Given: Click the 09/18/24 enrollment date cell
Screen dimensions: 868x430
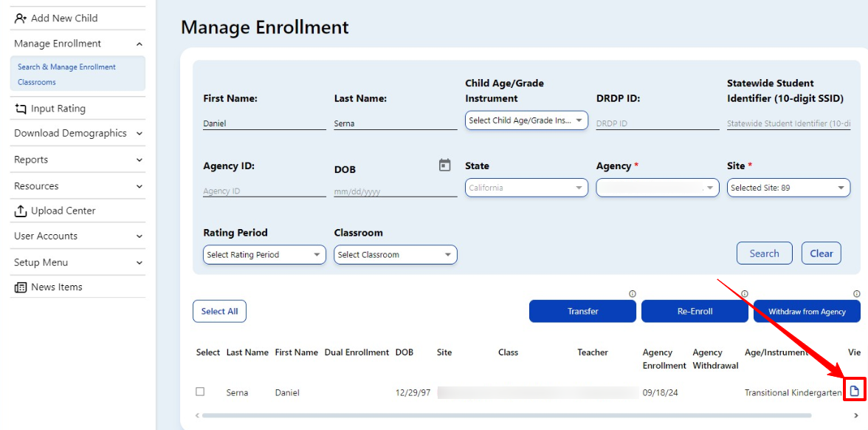Looking at the screenshot, I should pyautogui.click(x=661, y=393).
